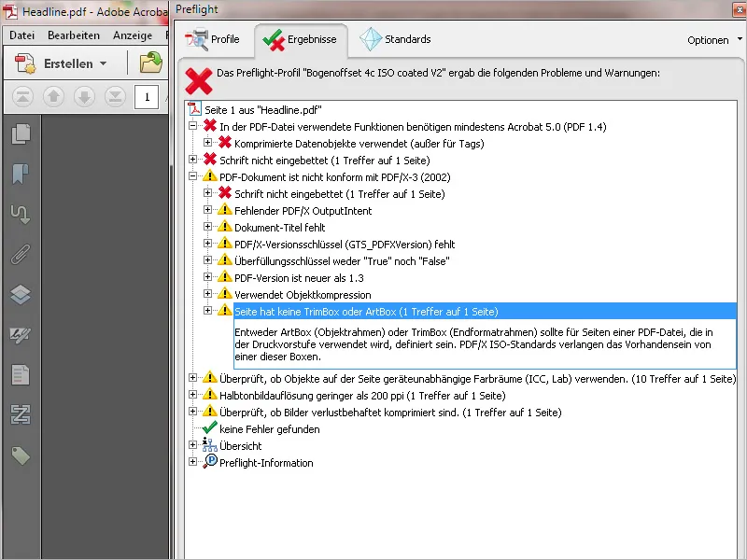This screenshot has width=747, height=560.
Task: Open the layers sidebar panel
Action: 21,294
